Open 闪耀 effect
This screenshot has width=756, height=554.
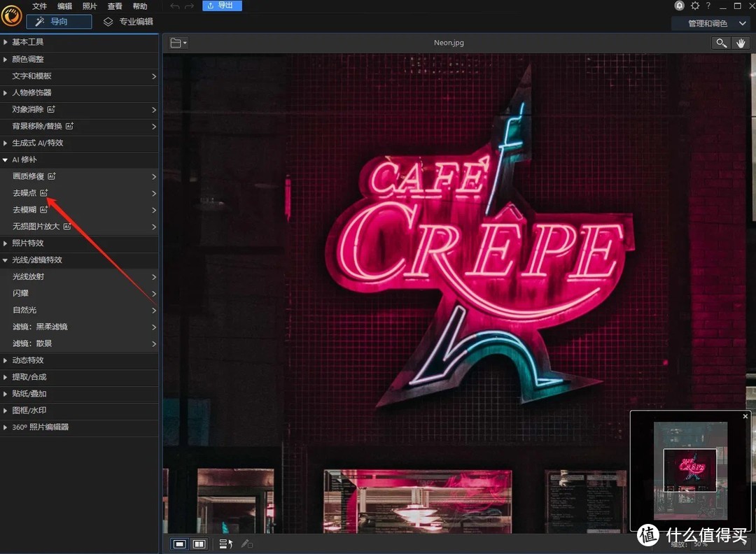click(79, 293)
